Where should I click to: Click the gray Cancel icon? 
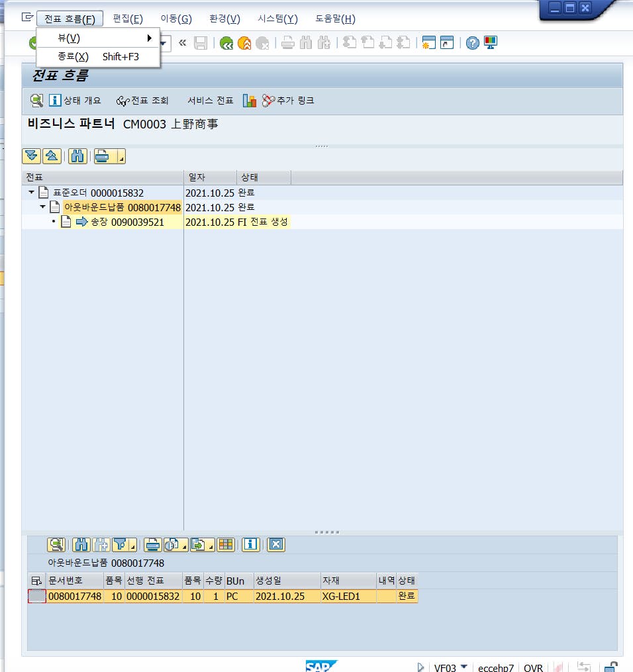click(262, 43)
